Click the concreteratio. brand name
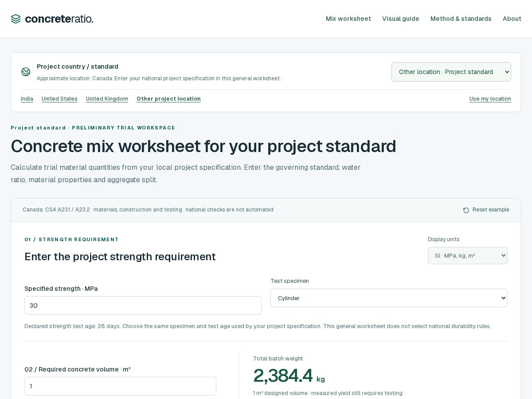 [x=59, y=19]
